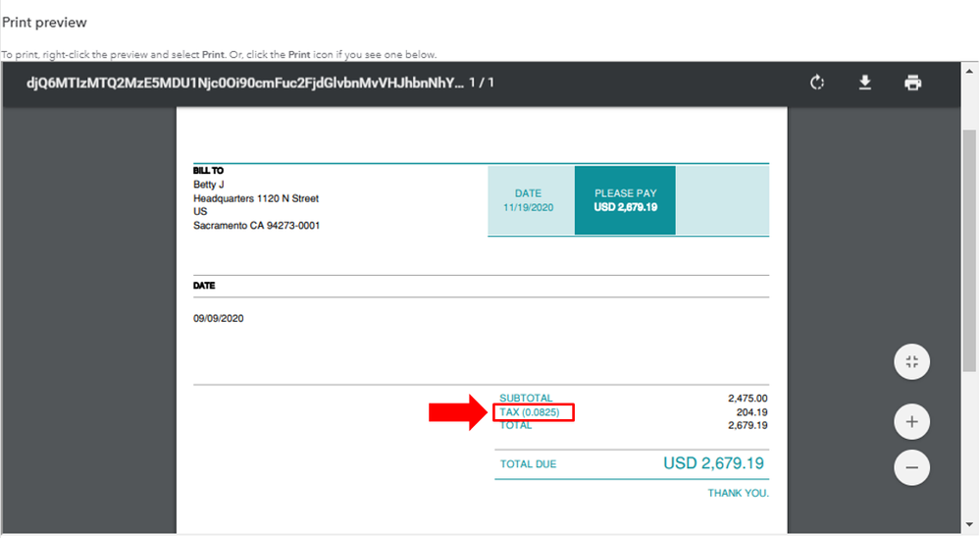
Task: Click the page count 1 / 1
Action: click(482, 82)
